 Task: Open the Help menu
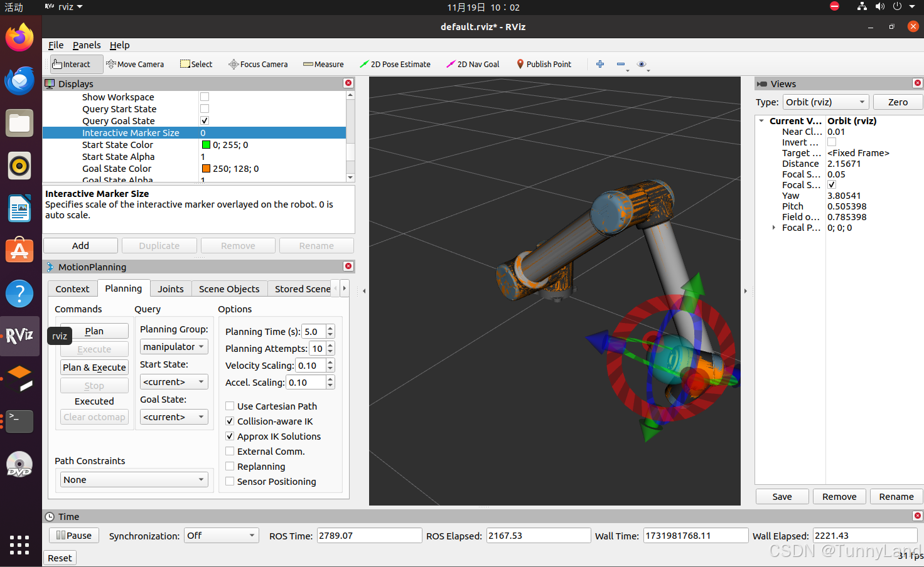pos(120,45)
